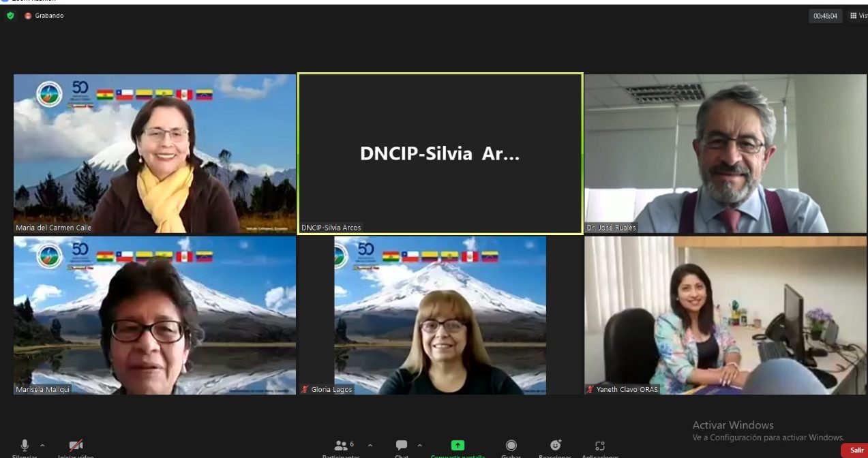Expand the arrow next to Chat
Viewport: 868px width, 458px height.
[x=419, y=445]
